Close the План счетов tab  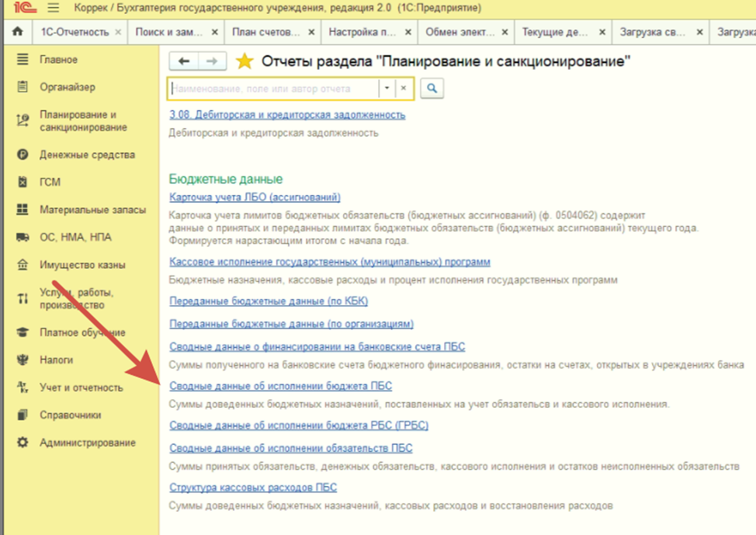point(311,32)
